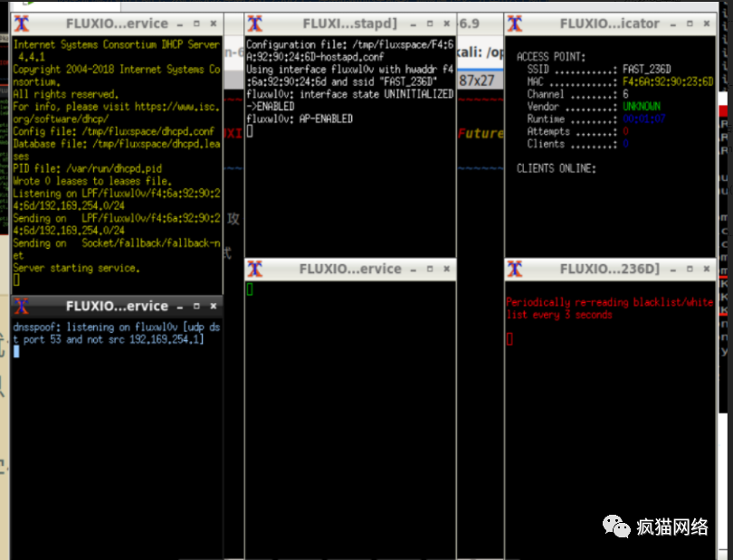Click 'Configuration file: /tmp/fluxspace' line

(350, 44)
